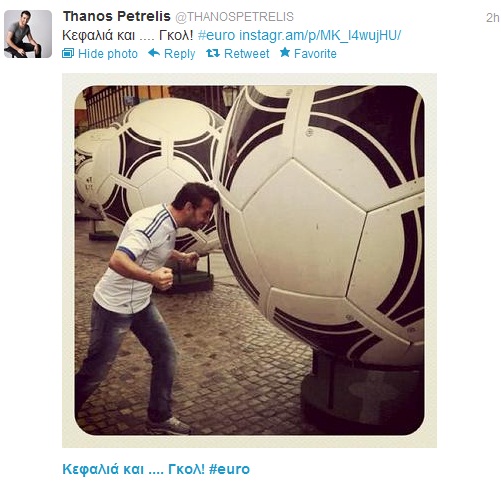501x481 pixels.
Task: Click the @THANOSPETRELIS handle
Action: pyautogui.click(x=235, y=17)
